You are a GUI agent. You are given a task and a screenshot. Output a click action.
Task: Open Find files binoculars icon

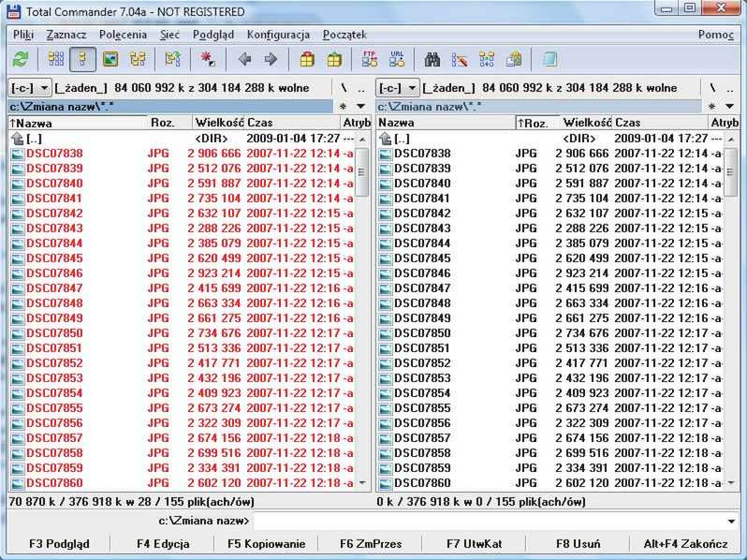(432, 60)
